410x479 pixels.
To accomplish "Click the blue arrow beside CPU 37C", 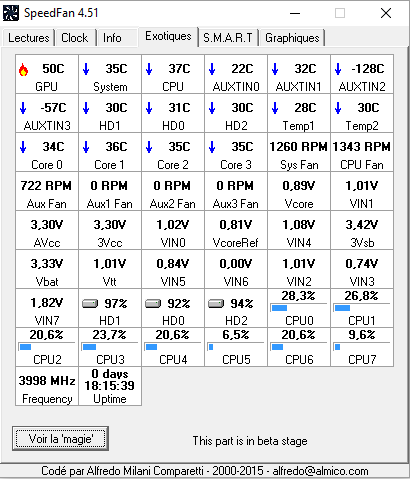I will click(149, 69).
